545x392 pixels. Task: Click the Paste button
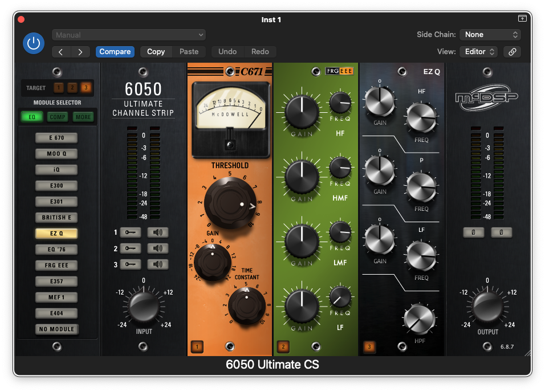[x=189, y=52]
